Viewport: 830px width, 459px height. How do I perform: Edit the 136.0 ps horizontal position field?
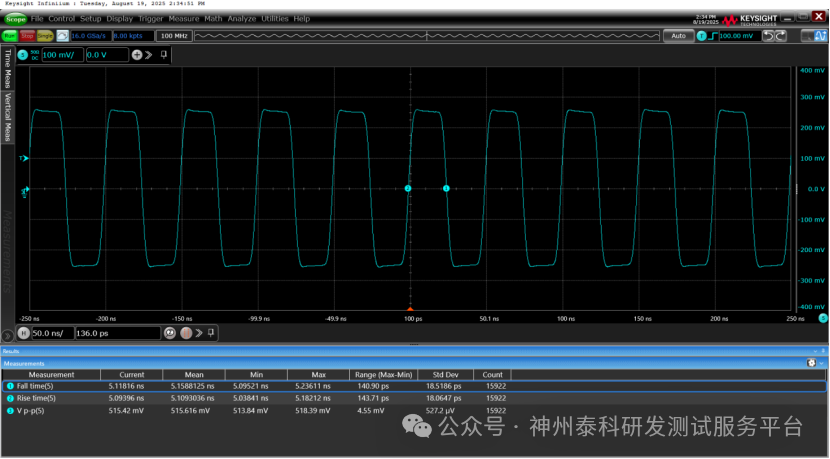pyautogui.click(x=118, y=333)
